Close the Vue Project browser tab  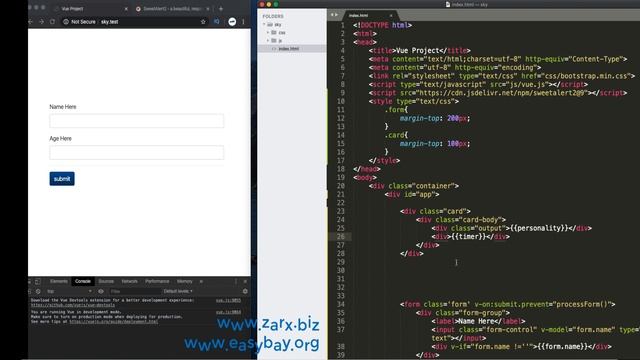(x=126, y=9)
